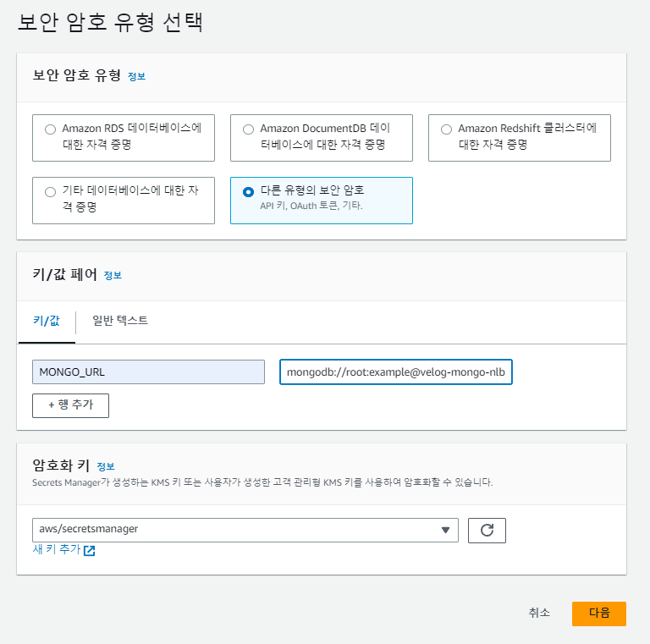Switch to the 일반 텍스트 tab
Image resolution: width=650 pixels, height=644 pixels.
click(x=120, y=321)
